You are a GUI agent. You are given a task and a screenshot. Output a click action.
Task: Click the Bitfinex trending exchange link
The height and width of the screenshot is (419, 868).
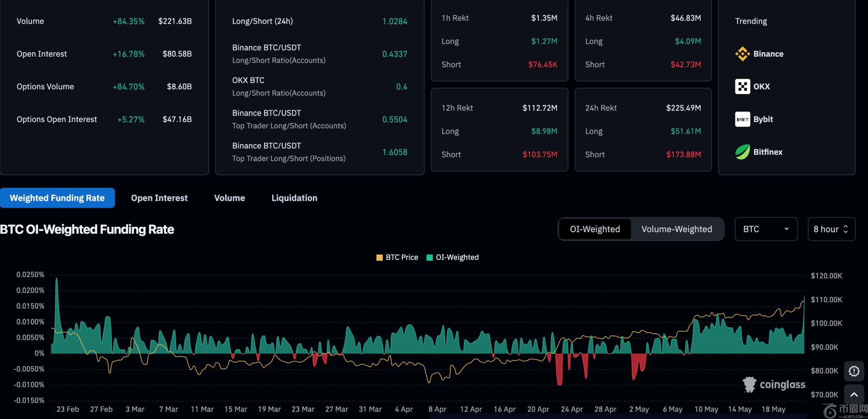pos(768,152)
